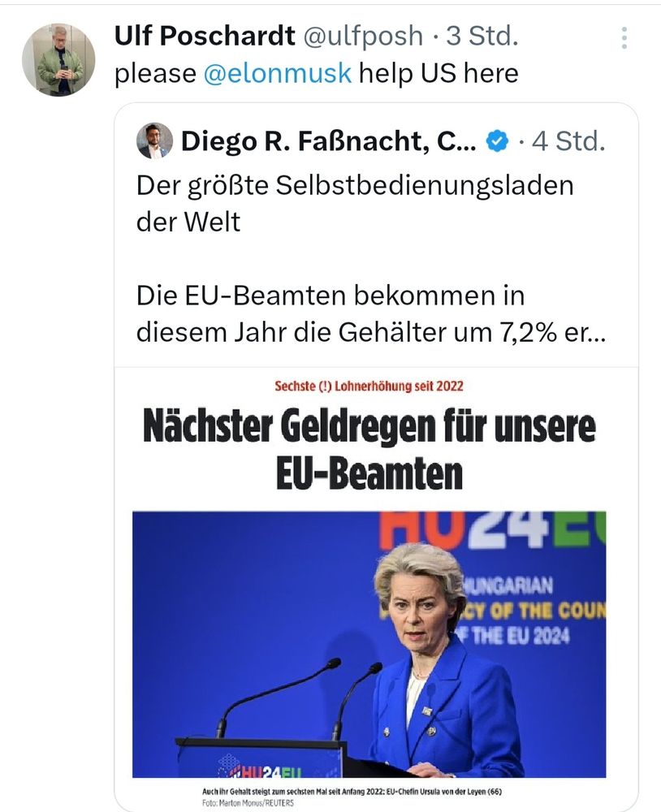This screenshot has height=812, width=661.
Task: Click the Diego R. Faßnacht display name
Action: pyautogui.click(x=328, y=141)
